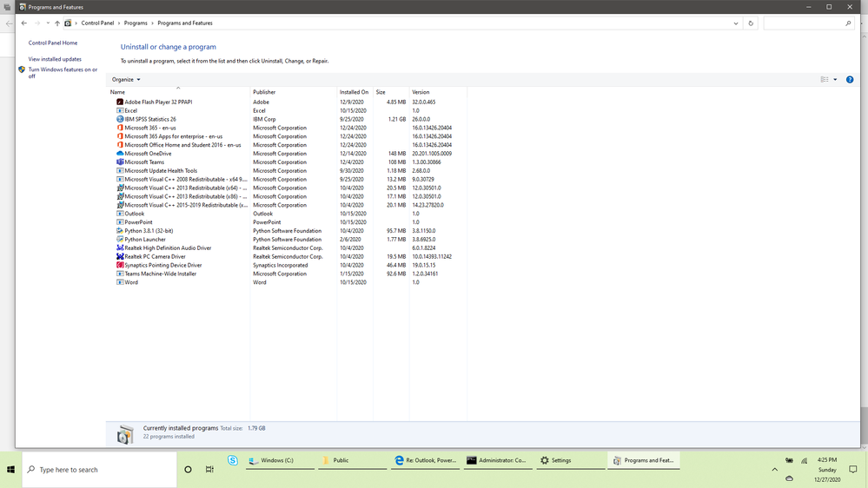Screen dimensions: 868x488
Task: Open Turn Windows features on or off
Action: tap(63, 72)
